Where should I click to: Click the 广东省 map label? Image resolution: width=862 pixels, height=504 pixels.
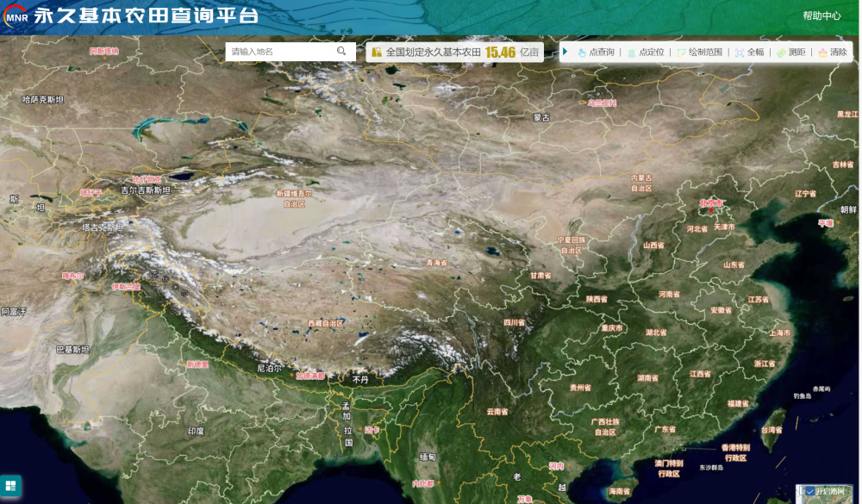(x=665, y=429)
